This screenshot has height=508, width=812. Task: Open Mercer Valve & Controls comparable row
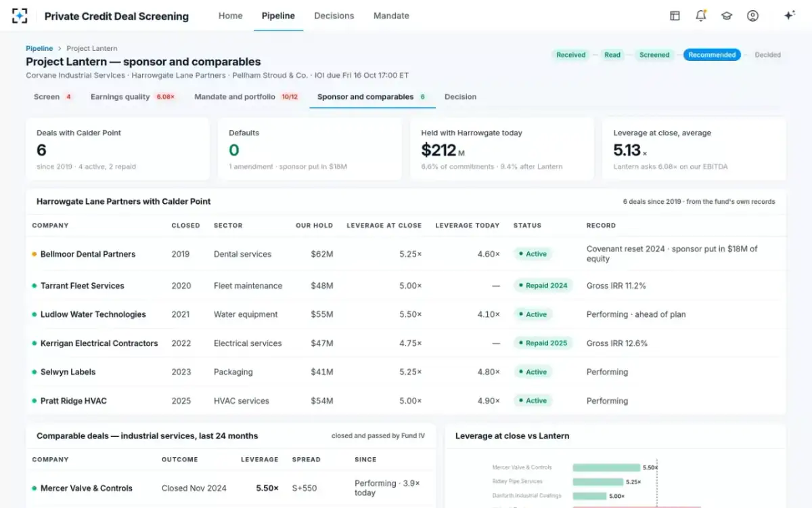(x=231, y=488)
